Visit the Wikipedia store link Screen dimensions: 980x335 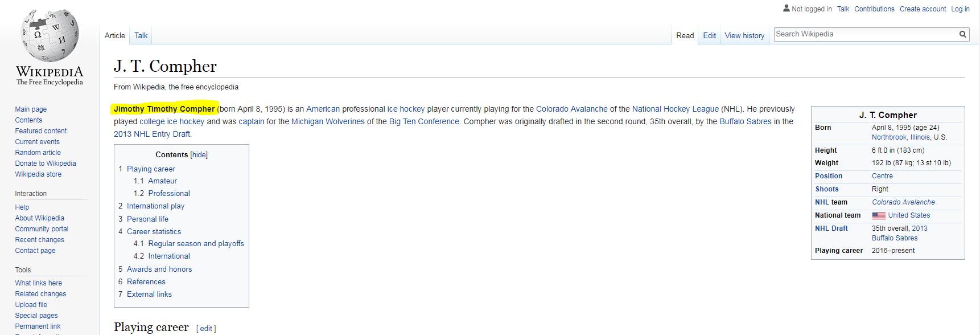(x=38, y=174)
